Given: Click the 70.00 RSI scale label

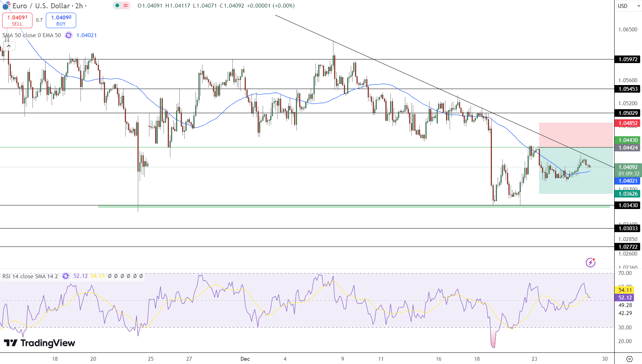Looking at the screenshot, I should (625, 273).
